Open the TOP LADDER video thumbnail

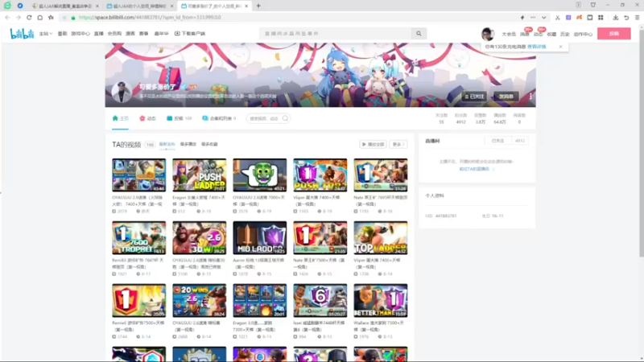coord(380,238)
